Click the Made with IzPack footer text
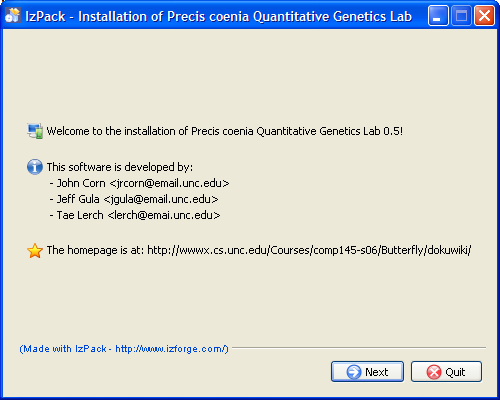 [124, 349]
